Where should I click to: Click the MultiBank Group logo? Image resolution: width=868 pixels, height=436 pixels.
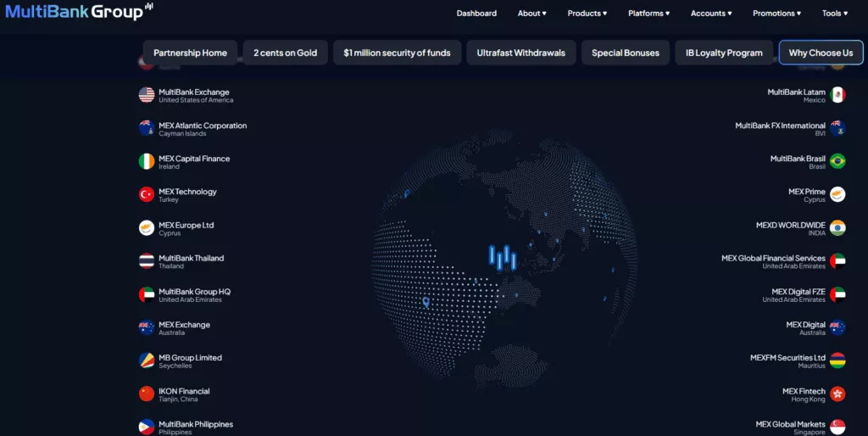pos(79,11)
